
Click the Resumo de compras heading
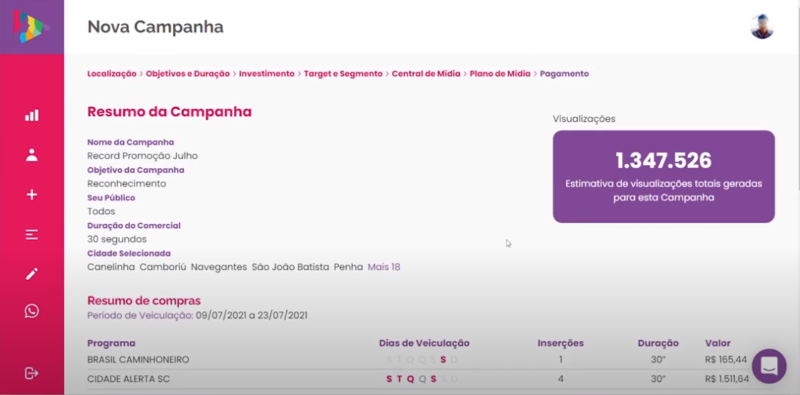[144, 301]
